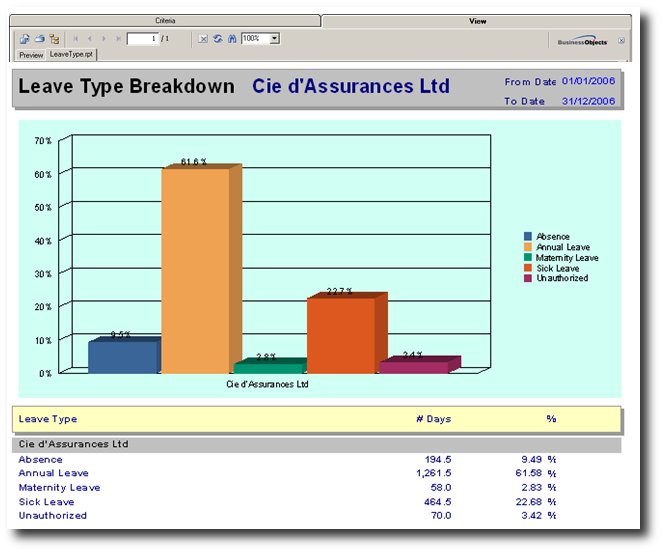Open the 100% zoom dropdown

(x=274, y=39)
